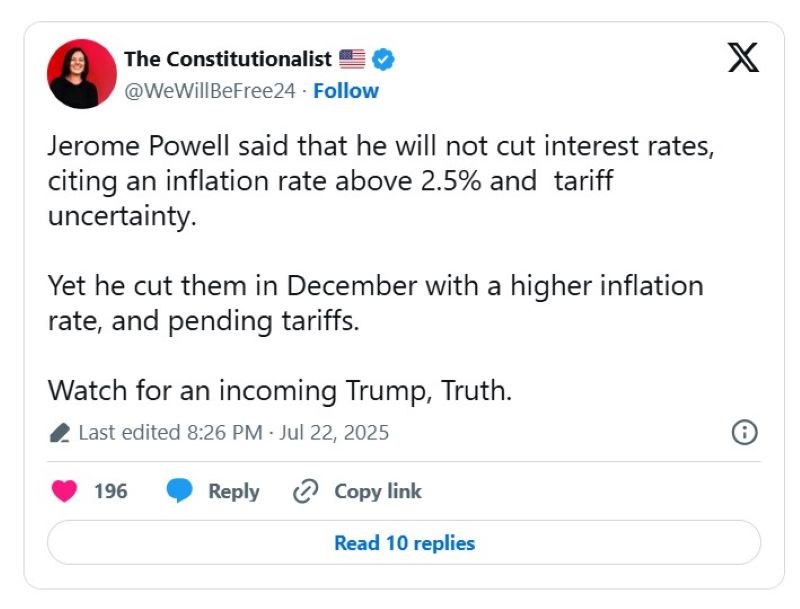Click the @WeWillBeFree24 handle
800x609 pixels.
tap(210, 91)
